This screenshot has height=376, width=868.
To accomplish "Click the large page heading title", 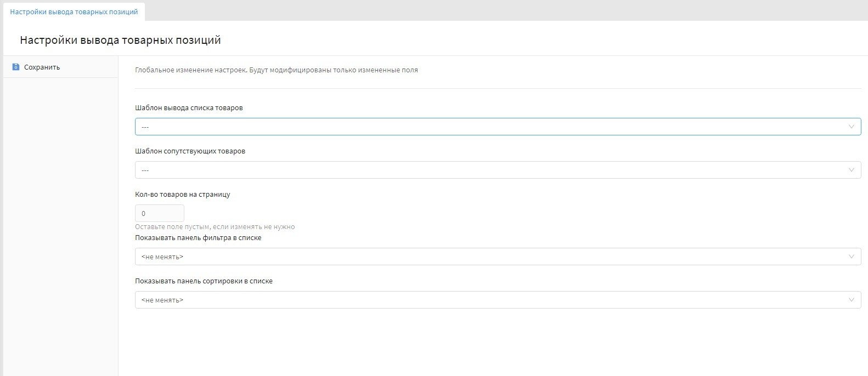I will tap(120, 40).
